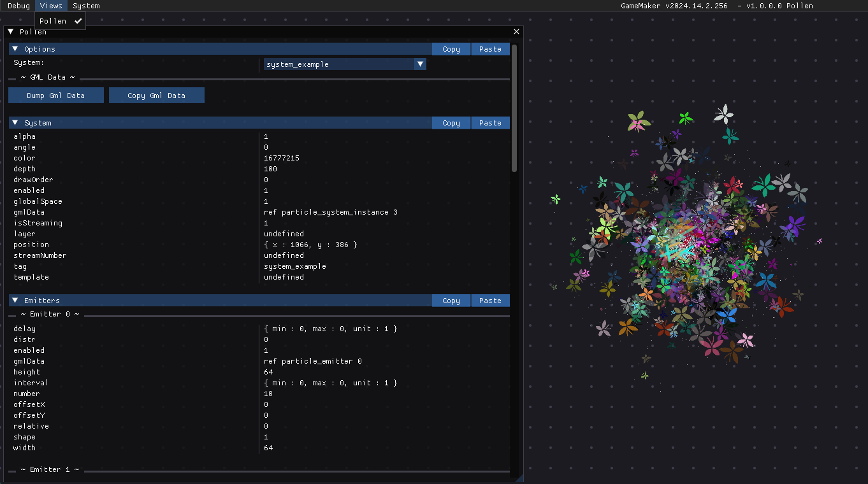Collapse the Options section
This screenshot has height=484, width=868.
point(15,49)
